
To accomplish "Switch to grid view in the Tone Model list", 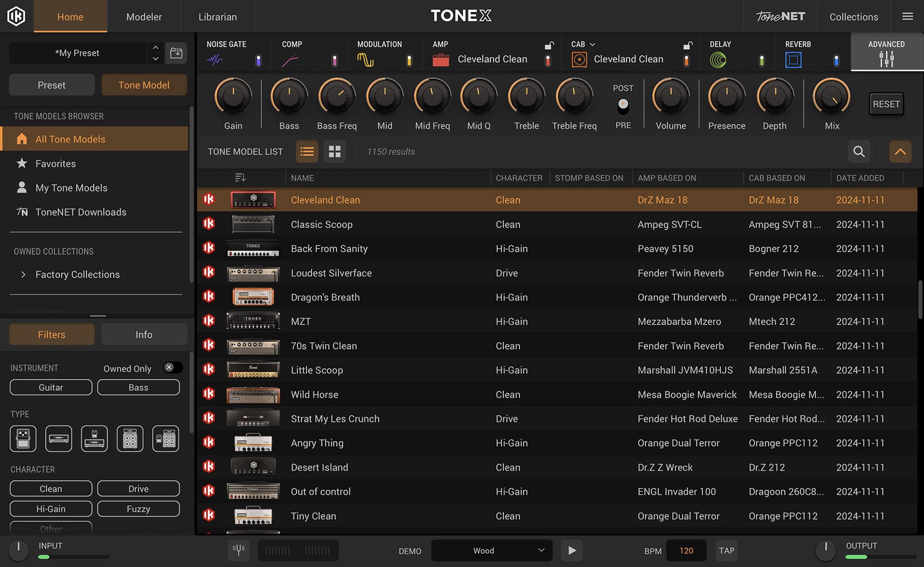I will [x=334, y=152].
